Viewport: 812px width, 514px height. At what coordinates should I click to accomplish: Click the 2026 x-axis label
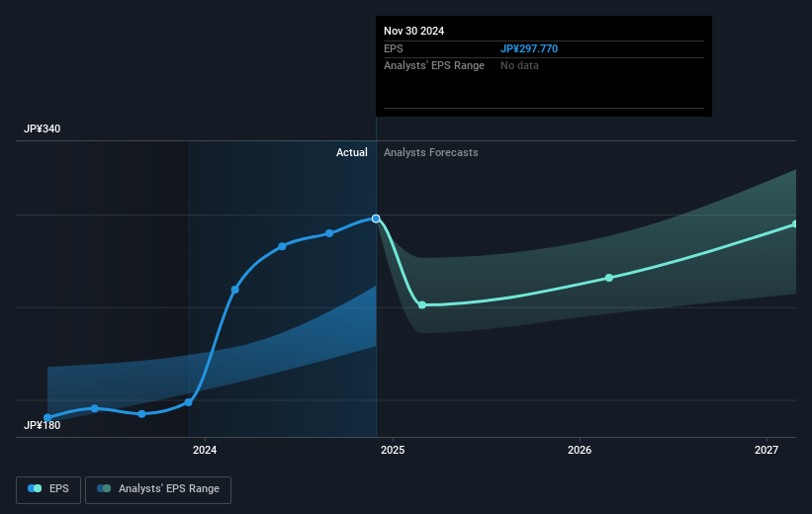tap(580, 450)
